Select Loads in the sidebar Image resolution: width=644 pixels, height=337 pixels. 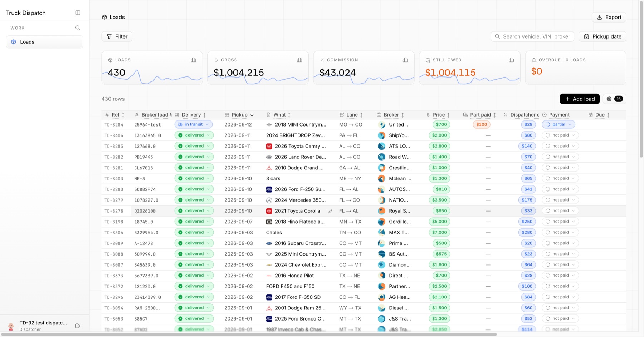coord(45,42)
